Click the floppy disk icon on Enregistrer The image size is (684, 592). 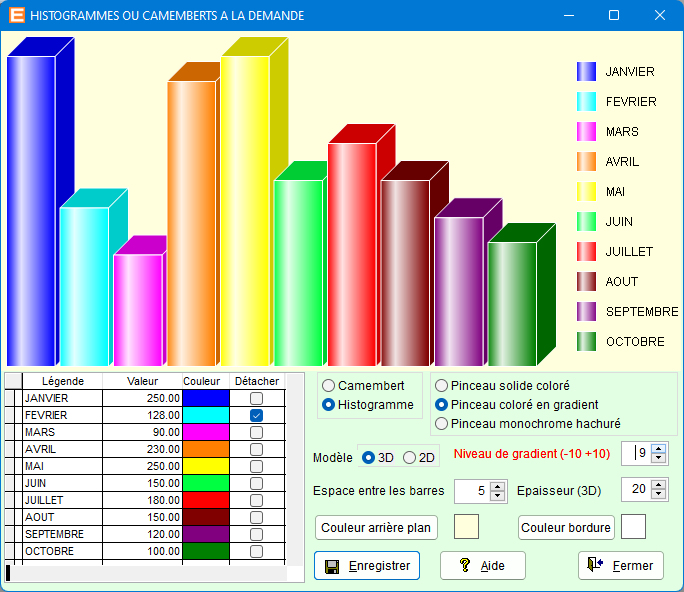[333, 566]
